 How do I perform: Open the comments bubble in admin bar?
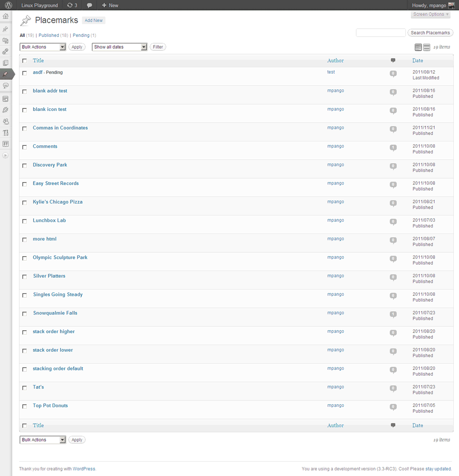click(89, 5)
